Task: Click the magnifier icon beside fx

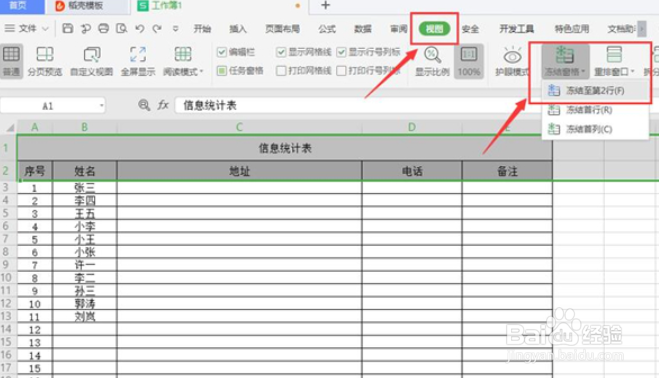Action: [x=144, y=105]
